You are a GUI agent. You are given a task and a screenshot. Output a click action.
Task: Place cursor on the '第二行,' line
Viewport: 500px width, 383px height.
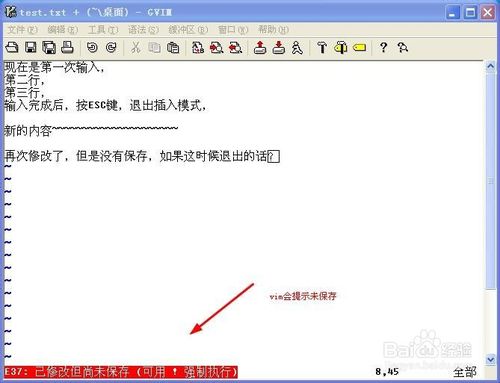(x=24, y=80)
